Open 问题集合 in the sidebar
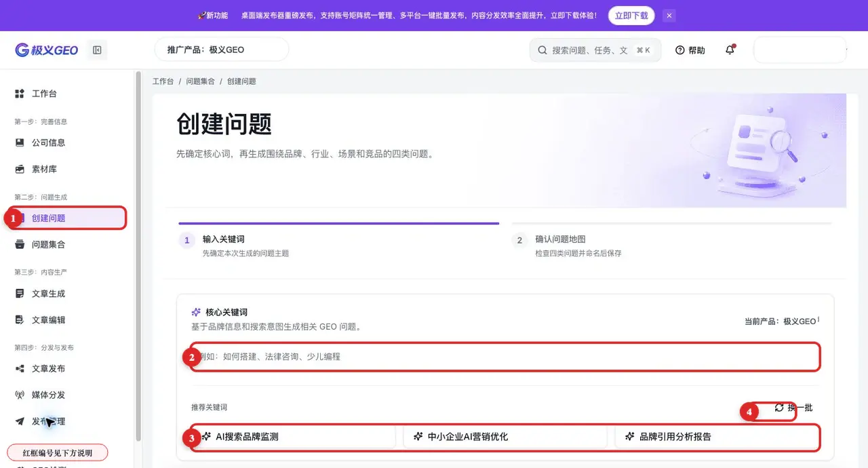The image size is (868, 468). coord(67,245)
